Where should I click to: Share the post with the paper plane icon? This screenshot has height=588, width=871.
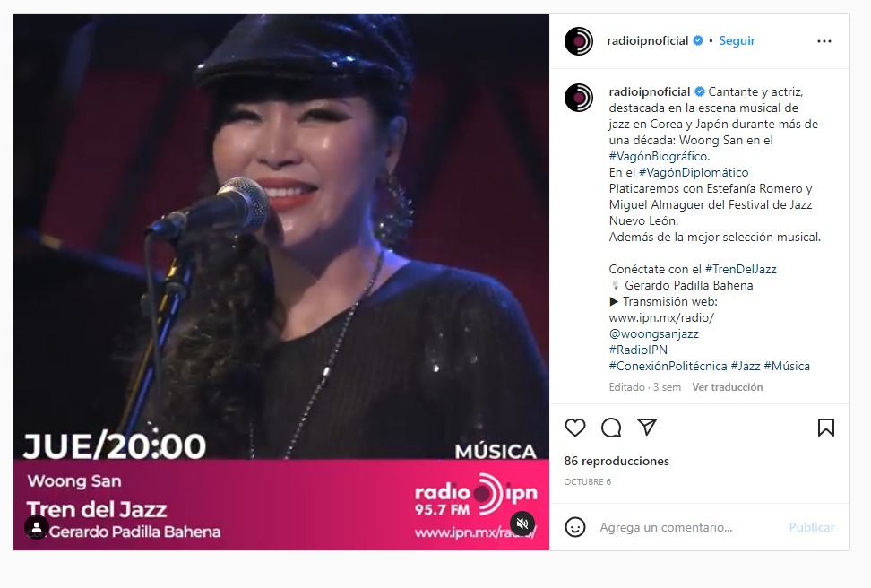[647, 427]
